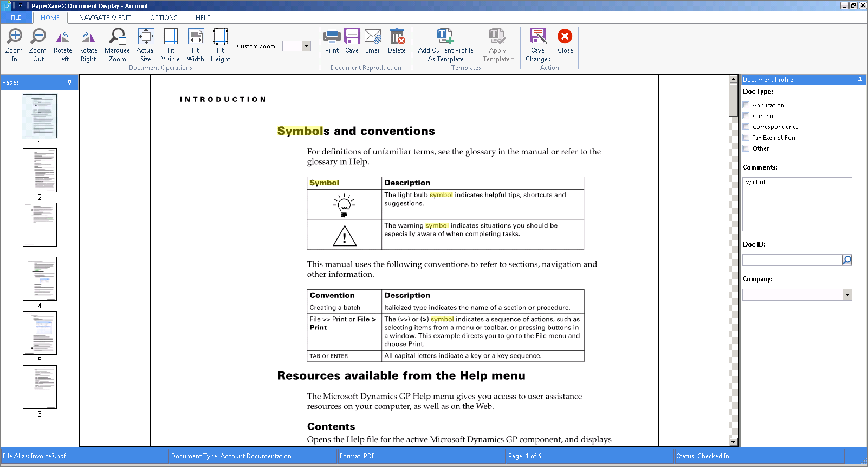Choose Fit Visible view

(x=171, y=45)
